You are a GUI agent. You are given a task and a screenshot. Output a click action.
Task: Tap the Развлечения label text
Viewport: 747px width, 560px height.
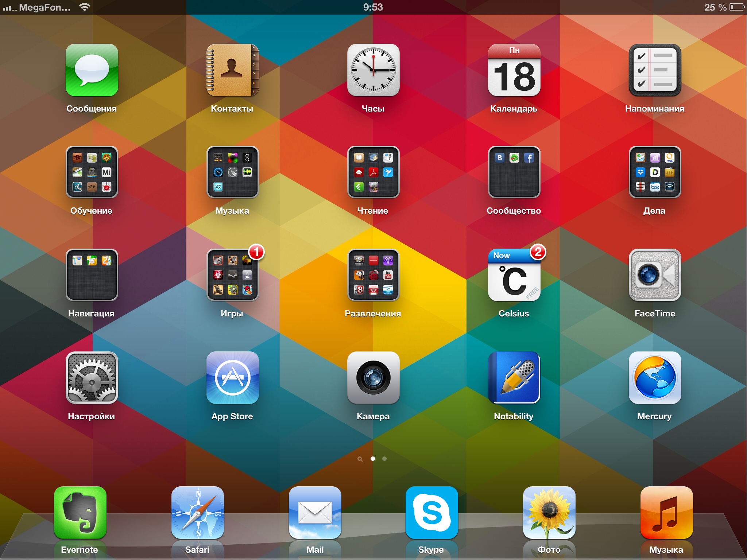click(373, 314)
